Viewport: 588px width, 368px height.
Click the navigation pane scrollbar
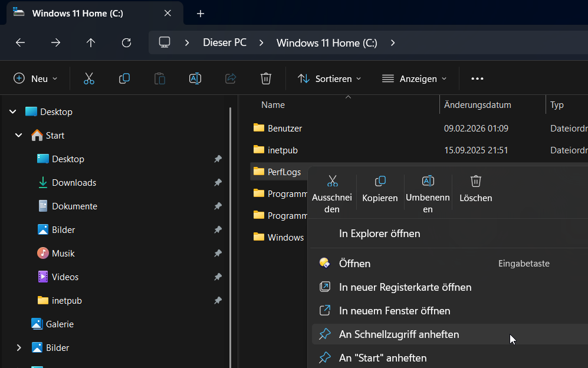[230, 238]
